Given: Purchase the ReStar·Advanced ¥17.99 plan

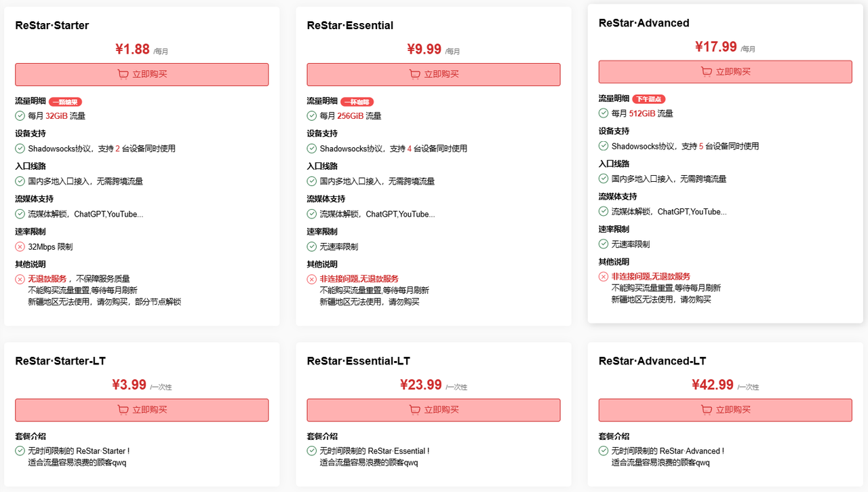Looking at the screenshot, I should 725,72.
